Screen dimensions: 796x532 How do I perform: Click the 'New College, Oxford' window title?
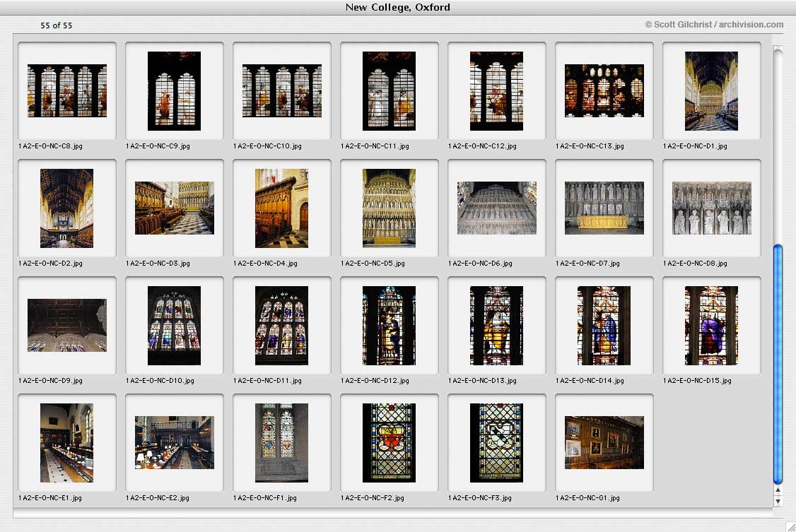point(397,7)
